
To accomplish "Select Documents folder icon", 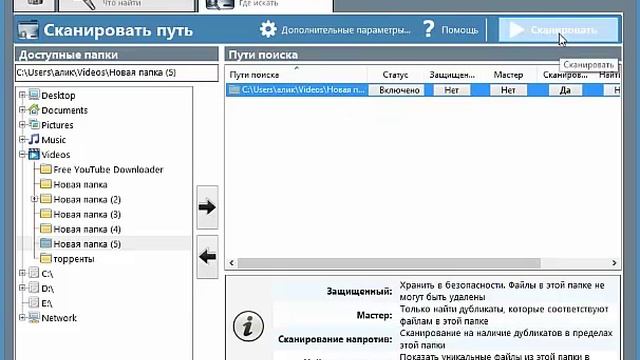I will click(34, 109).
